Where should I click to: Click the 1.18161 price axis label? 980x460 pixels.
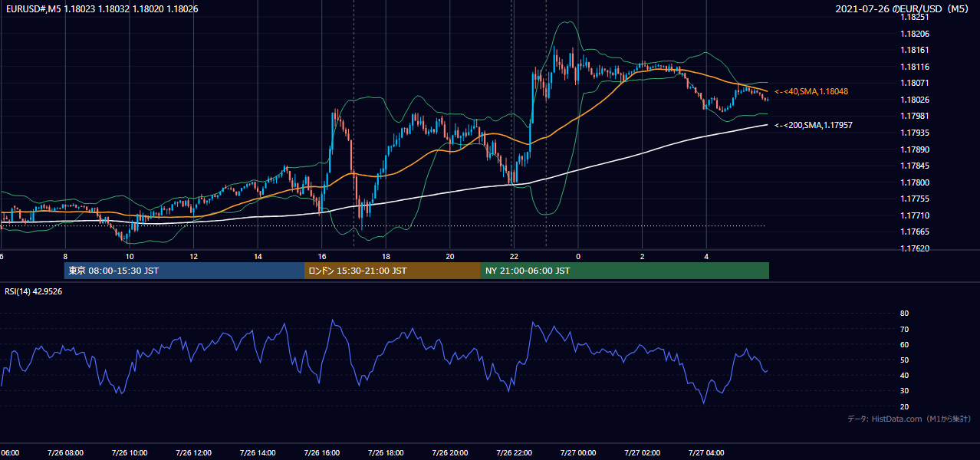(x=914, y=50)
